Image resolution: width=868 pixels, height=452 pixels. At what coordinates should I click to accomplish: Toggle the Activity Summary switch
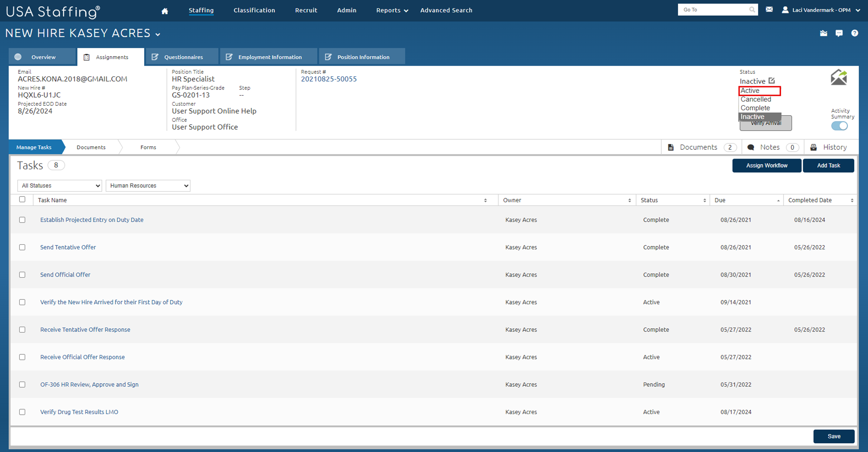pos(839,126)
